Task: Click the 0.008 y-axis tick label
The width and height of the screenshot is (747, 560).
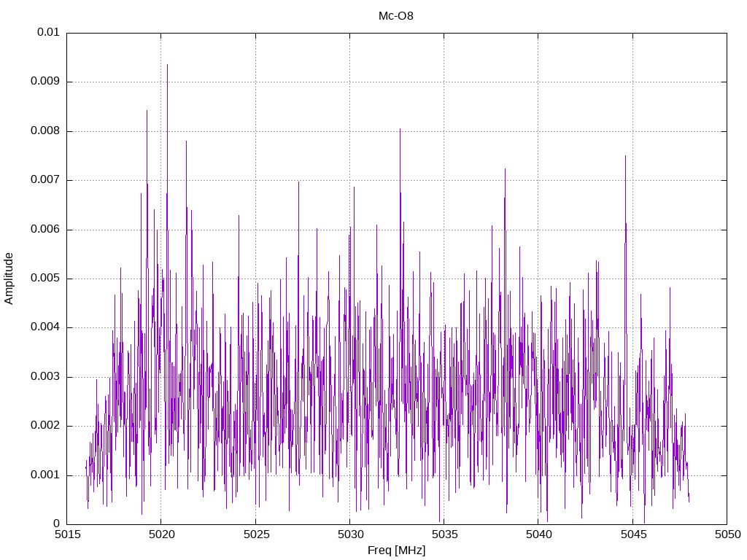Action: pos(45,131)
